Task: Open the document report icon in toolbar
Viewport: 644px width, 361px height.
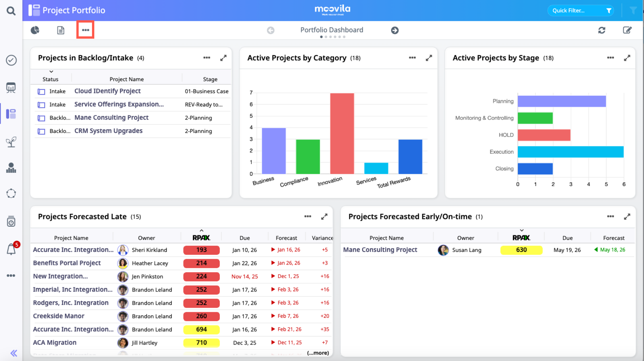Action: point(60,30)
